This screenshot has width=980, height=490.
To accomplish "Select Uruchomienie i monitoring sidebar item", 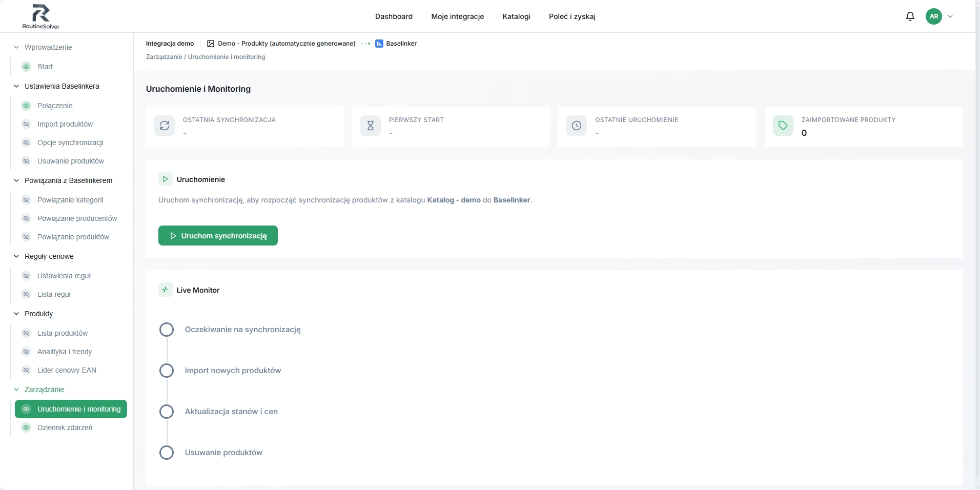I will tap(71, 409).
